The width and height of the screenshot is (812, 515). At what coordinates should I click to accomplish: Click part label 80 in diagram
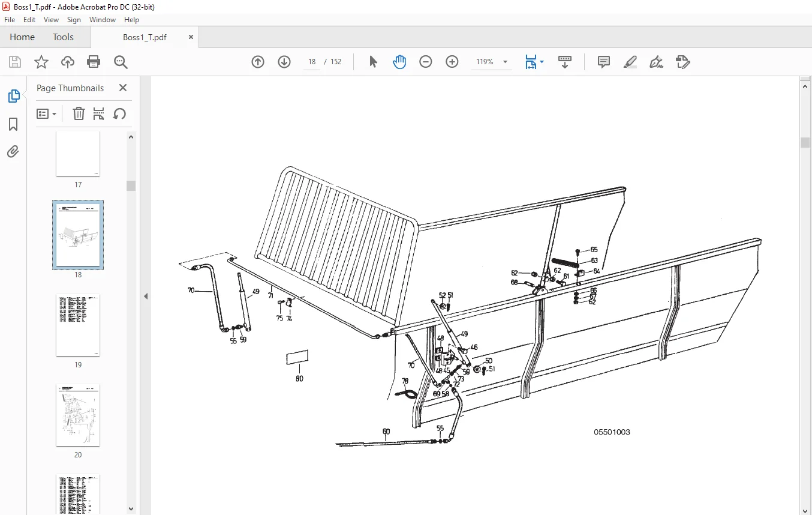(x=299, y=379)
